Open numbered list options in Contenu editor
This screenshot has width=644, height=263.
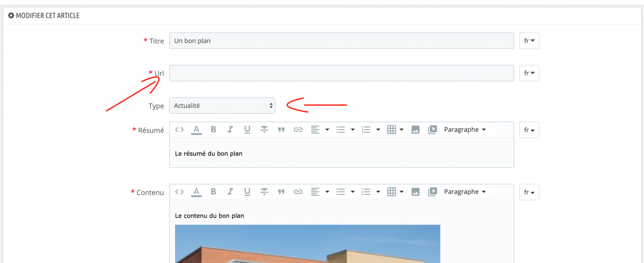(371, 192)
